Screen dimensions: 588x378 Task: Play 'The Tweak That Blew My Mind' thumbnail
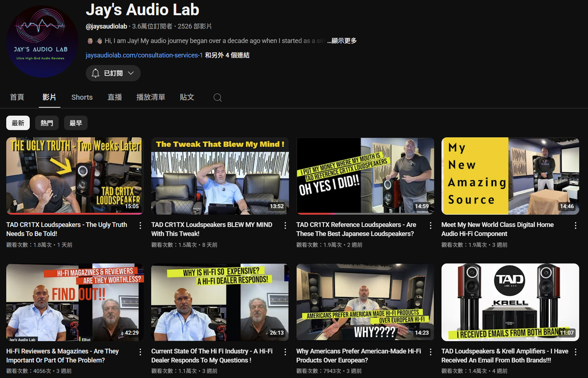(x=220, y=176)
